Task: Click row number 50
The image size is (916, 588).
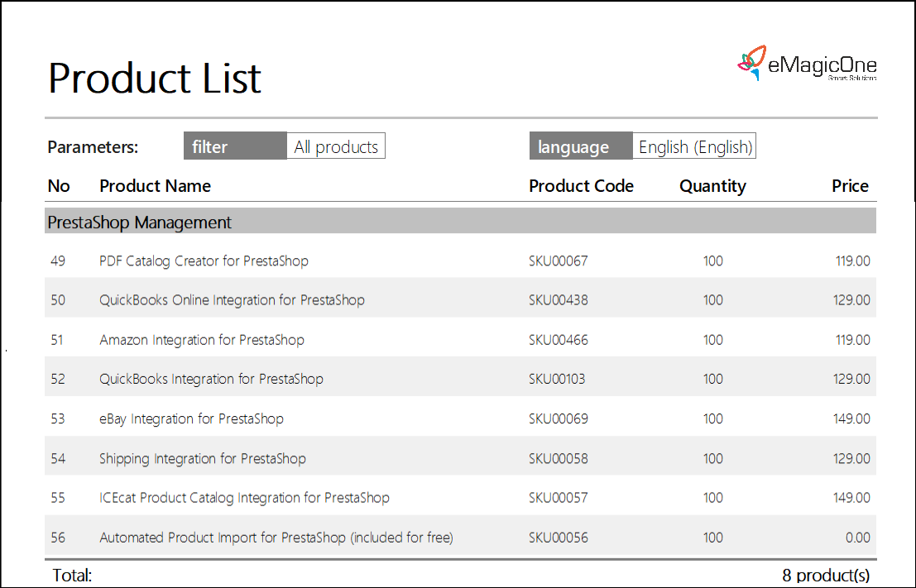Action: [58, 300]
